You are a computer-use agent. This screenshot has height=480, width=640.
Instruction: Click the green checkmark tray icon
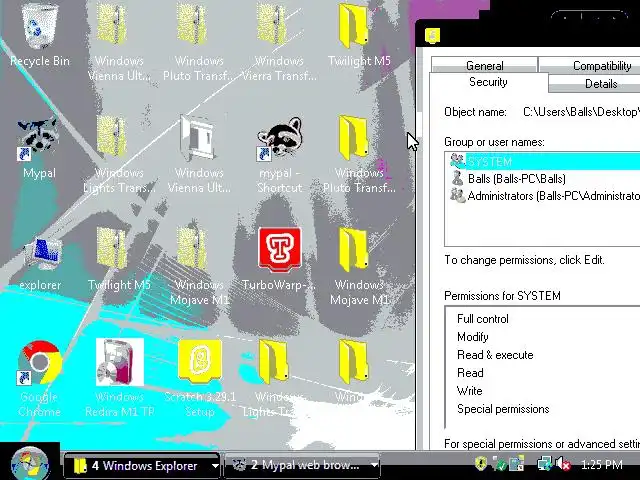point(499,464)
